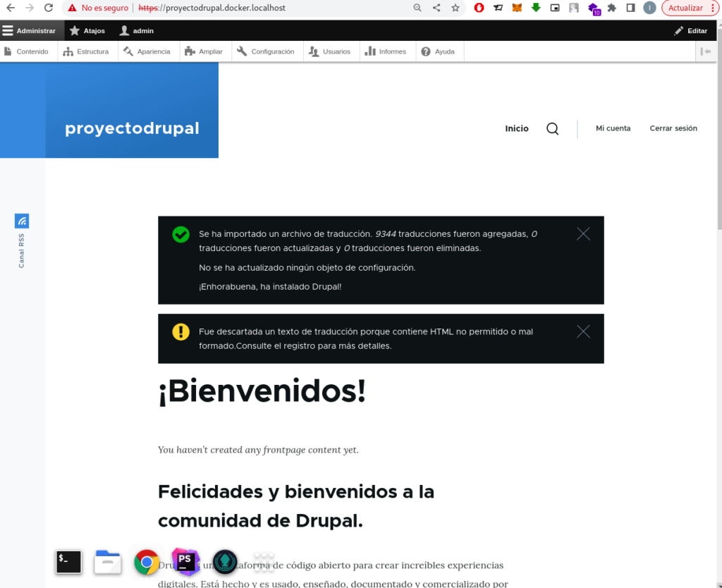Go back with the browser back arrow
722x588 pixels.
11,8
